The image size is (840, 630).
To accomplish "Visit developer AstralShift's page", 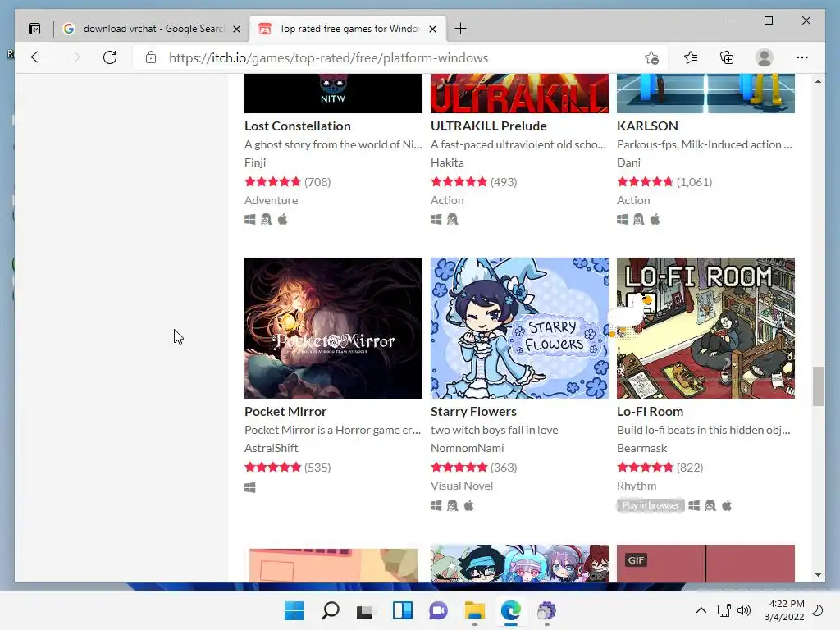I will (x=271, y=448).
